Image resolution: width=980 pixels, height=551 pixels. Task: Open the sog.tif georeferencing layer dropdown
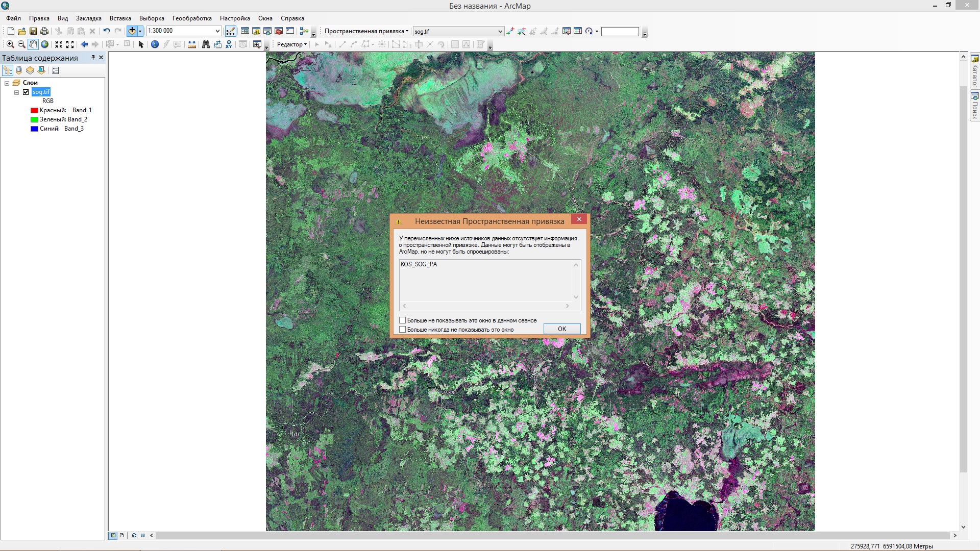(x=500, y=32)
